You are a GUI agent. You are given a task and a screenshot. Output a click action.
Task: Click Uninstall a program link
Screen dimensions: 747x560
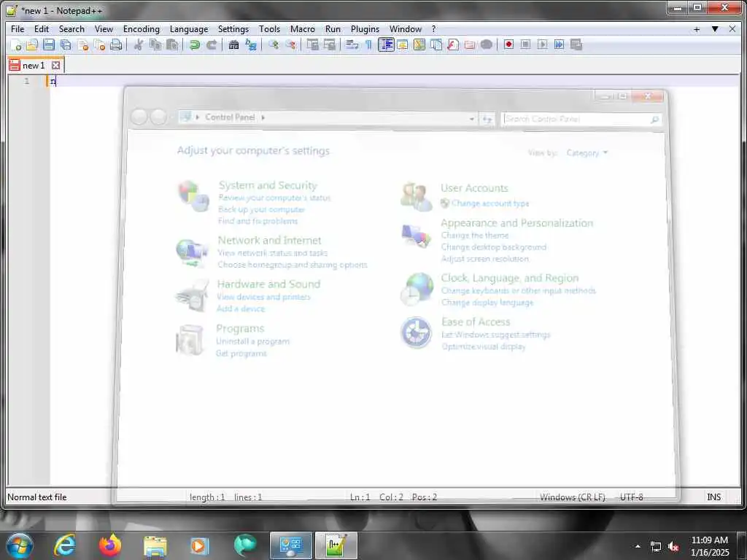(x=252, y=341)
